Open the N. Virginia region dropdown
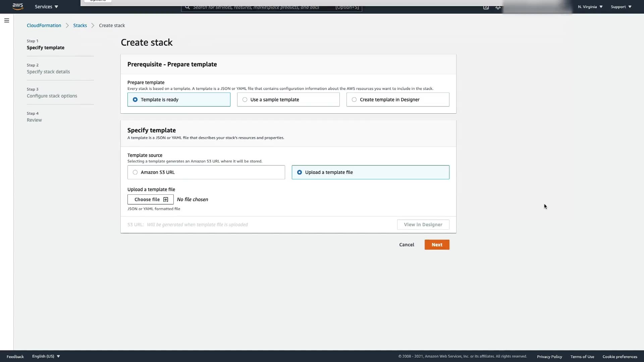 coord(590,7)
